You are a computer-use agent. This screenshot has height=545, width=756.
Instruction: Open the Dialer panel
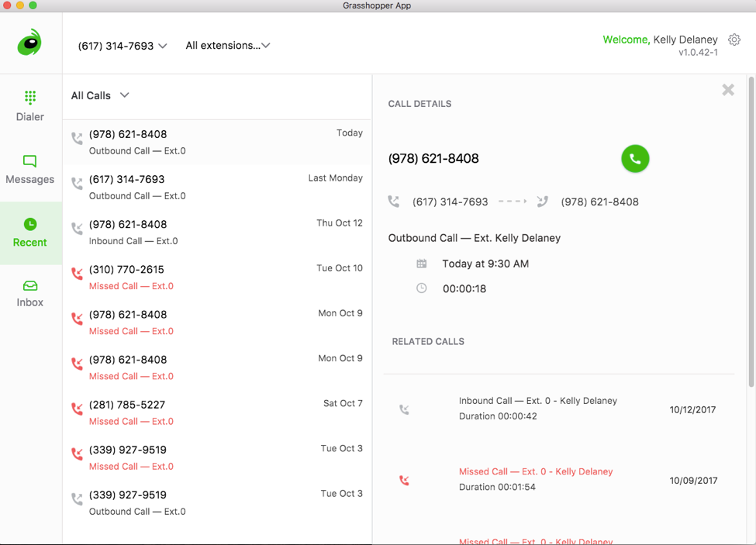pyautogui.click(x=29, y=105)
